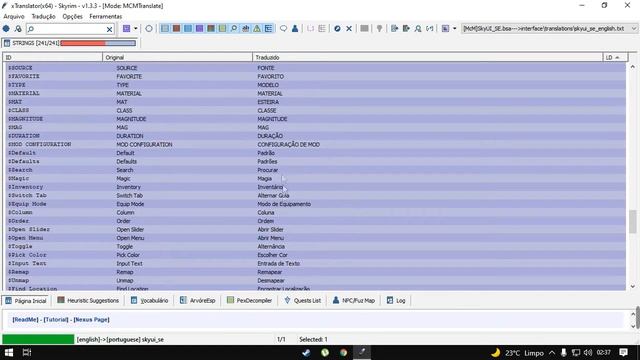Switch to PexDecompiler tab
This screenshot has height=360, width=640.
[x=249, y=300]
